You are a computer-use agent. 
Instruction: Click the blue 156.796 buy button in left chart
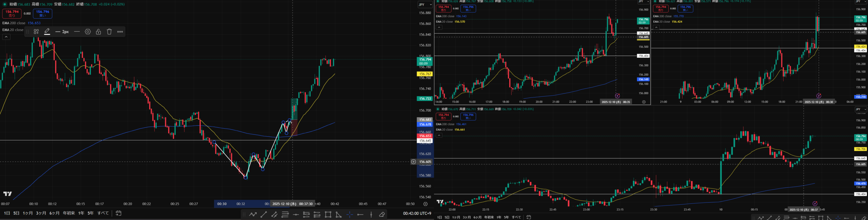(x=43, y=14)
